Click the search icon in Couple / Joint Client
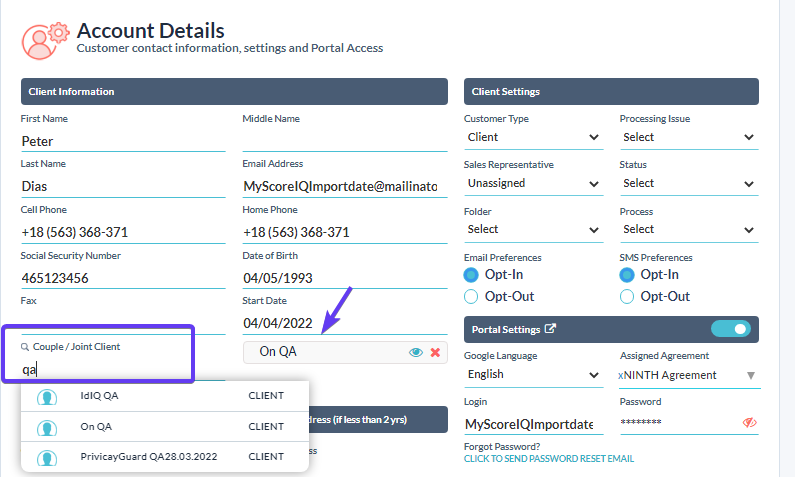795x477 pixels. tap(25, 347)
